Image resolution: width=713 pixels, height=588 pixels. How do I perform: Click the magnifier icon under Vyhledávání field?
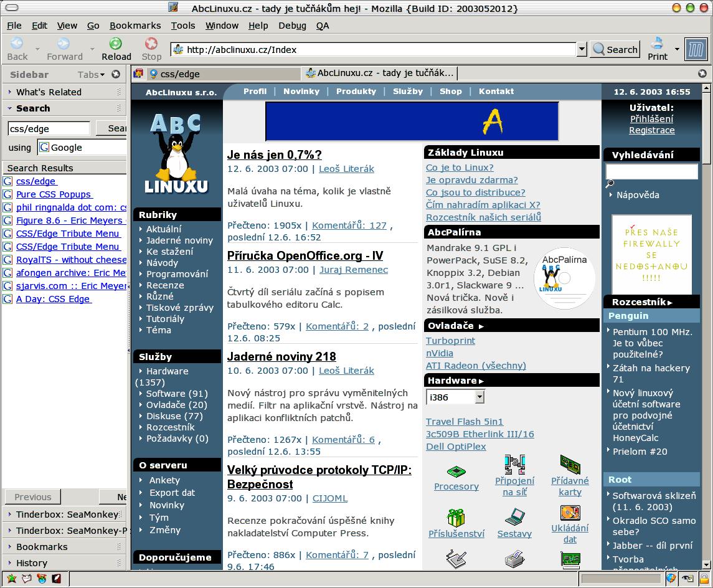tap(610, 184)
